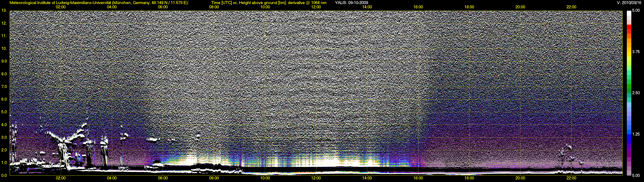Click the 0.0 height axis label
644x182 pixels.
click(x=4, y=175)
